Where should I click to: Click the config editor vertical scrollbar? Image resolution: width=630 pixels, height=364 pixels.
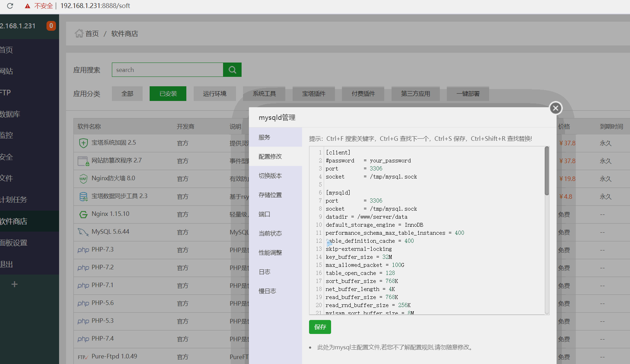coord(547,171)
